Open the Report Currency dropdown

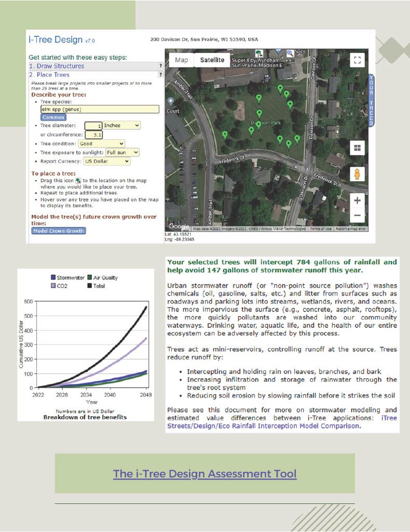point(107,161)
